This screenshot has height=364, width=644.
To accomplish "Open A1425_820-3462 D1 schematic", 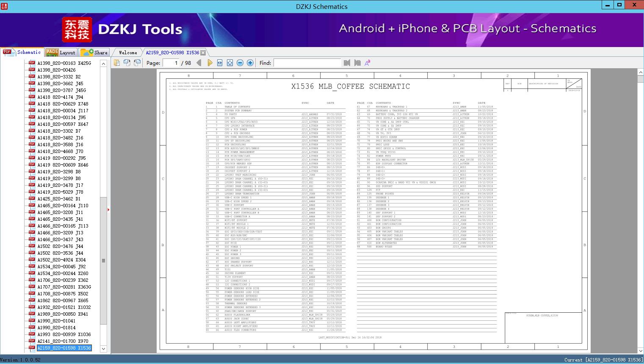I will [59, 199].
